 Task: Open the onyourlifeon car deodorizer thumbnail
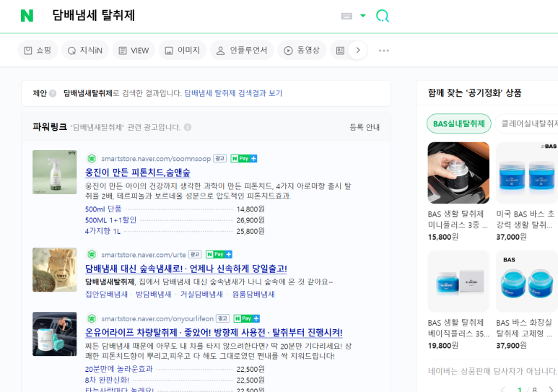tap(54, 334)
